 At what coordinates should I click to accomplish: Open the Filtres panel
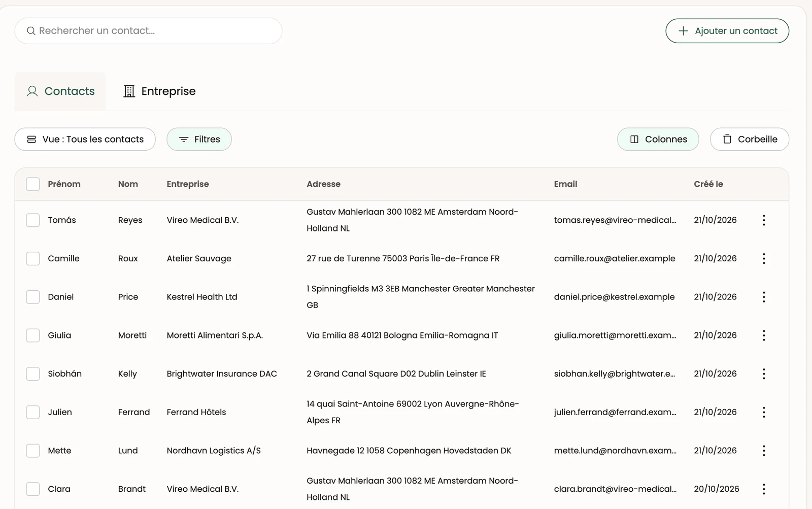(199, 139)
